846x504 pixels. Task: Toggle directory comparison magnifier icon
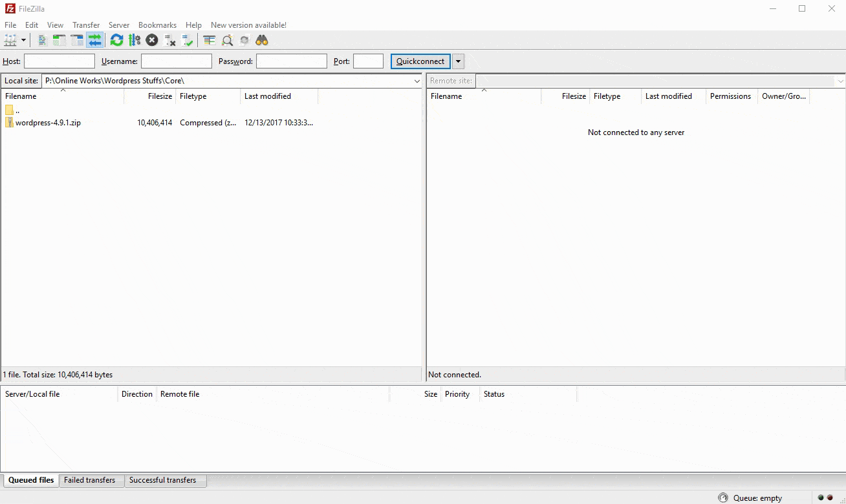pos(227,40)
